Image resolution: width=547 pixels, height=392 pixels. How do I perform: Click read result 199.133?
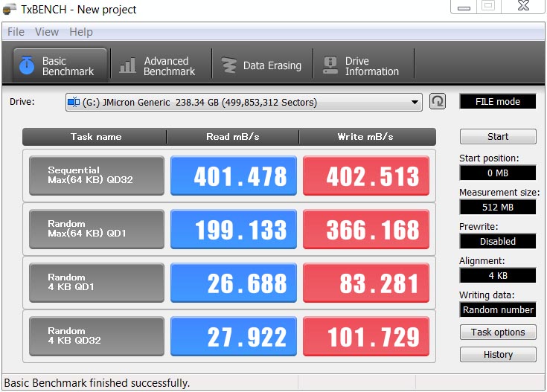click(234, 229)
